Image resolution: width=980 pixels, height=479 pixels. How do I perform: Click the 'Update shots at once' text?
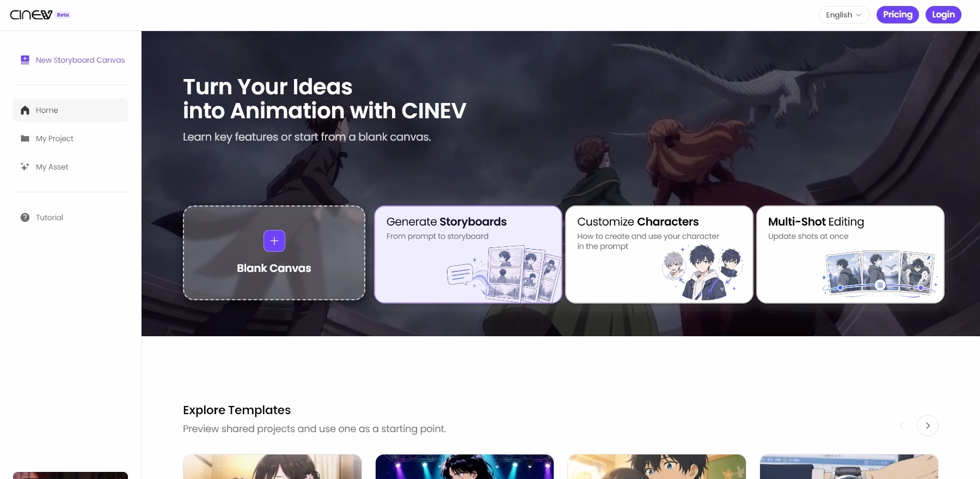808,236
